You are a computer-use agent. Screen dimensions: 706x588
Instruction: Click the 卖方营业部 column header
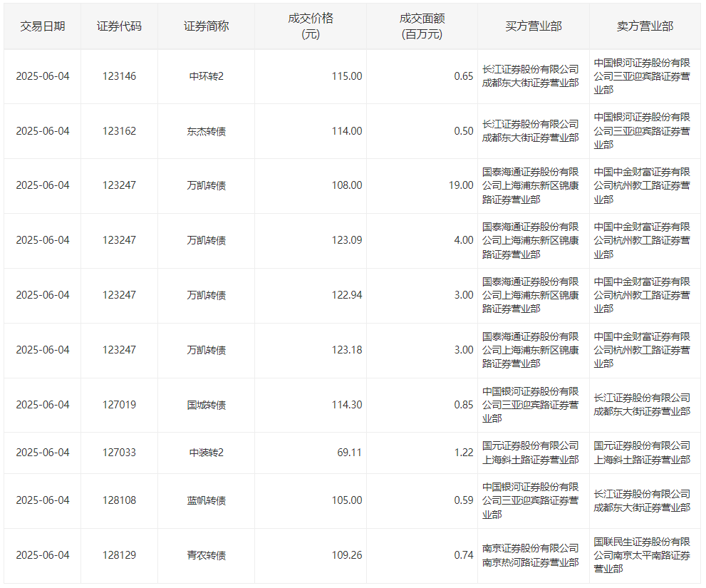click(644, 26)
